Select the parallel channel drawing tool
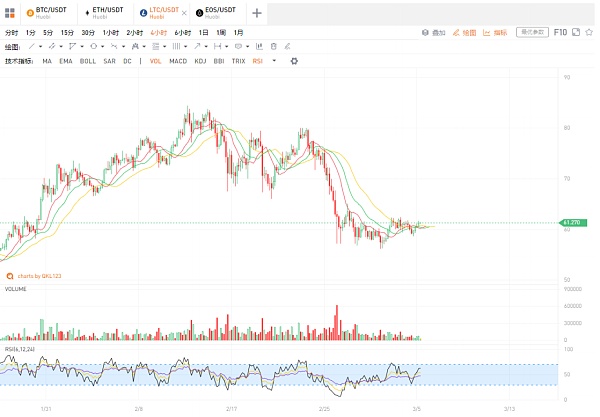This screenshot has height=417, width=600. click(52, 46)
